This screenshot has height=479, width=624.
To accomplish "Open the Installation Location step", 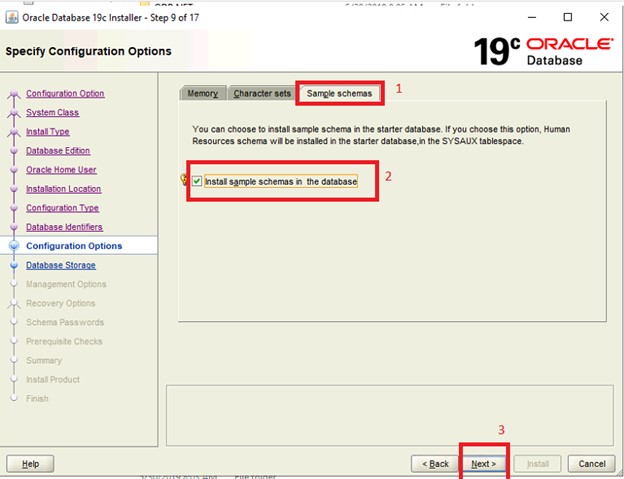I will coord(63,189).
